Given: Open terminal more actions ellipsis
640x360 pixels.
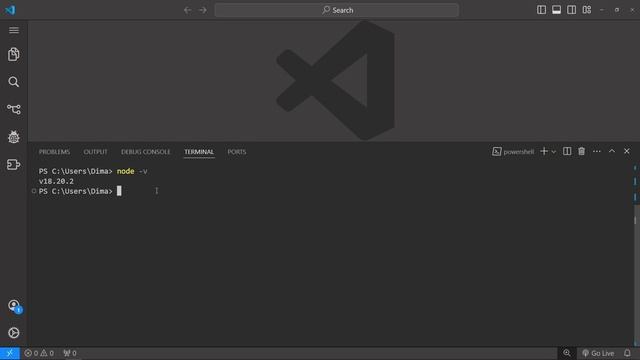Looking at the screenshot, I should tap(597, 151).
